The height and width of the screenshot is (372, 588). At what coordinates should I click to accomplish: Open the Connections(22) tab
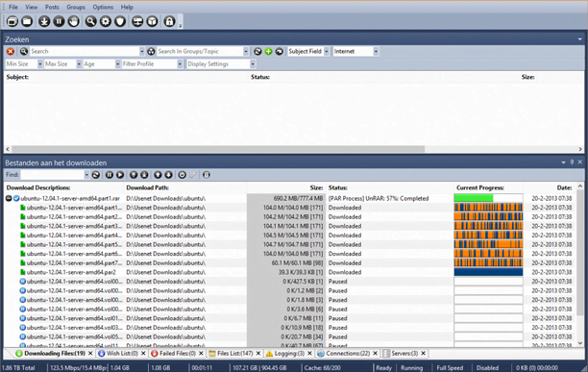(x=344, y=353)
